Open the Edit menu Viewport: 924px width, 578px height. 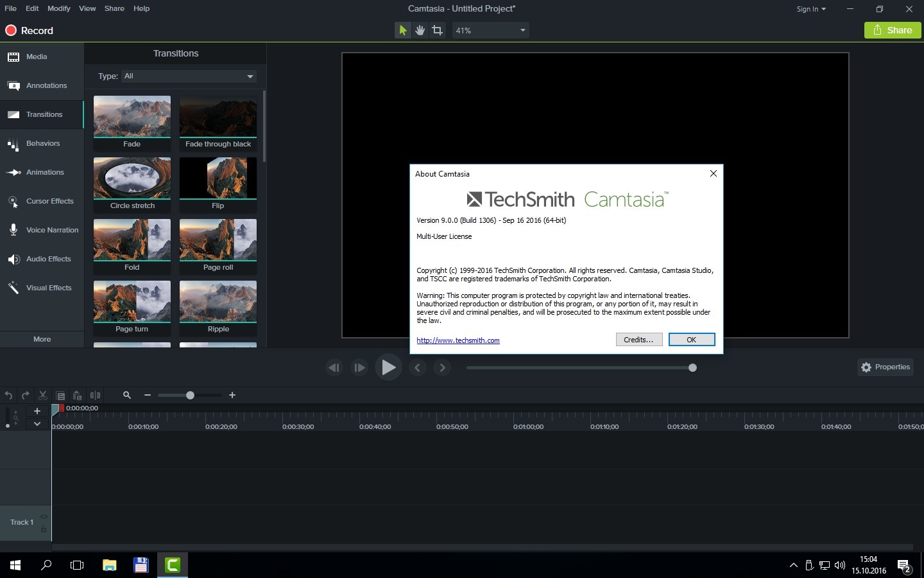32,8
